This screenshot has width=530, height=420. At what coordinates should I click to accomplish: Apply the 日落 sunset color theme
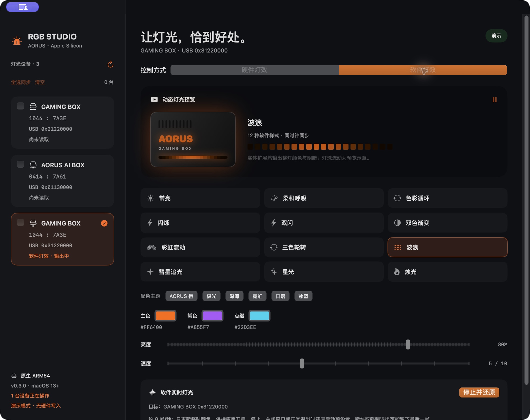280,296
